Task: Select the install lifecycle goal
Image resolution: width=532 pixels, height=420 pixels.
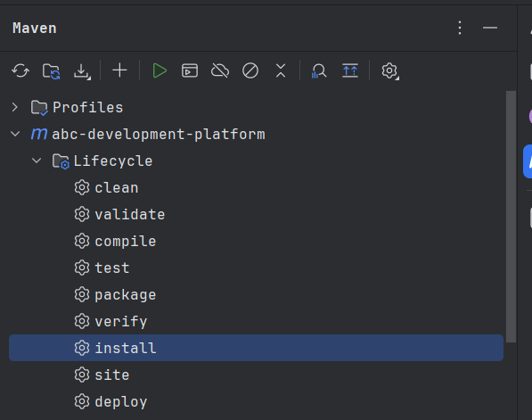Action: [256, 348]
